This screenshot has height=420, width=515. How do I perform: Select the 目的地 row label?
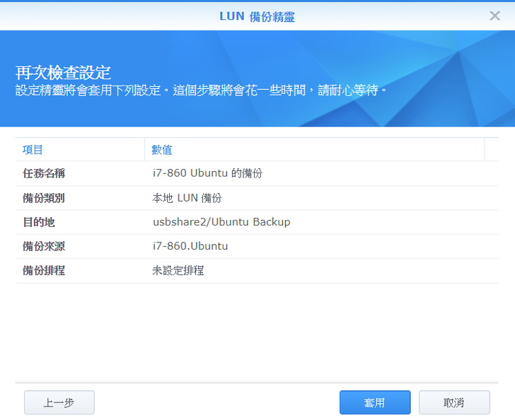(x=39, y=222)
